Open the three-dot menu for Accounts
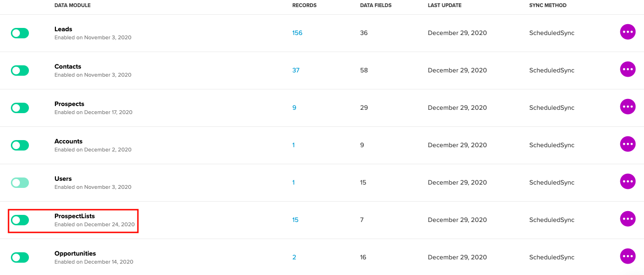 pos(628,144)
